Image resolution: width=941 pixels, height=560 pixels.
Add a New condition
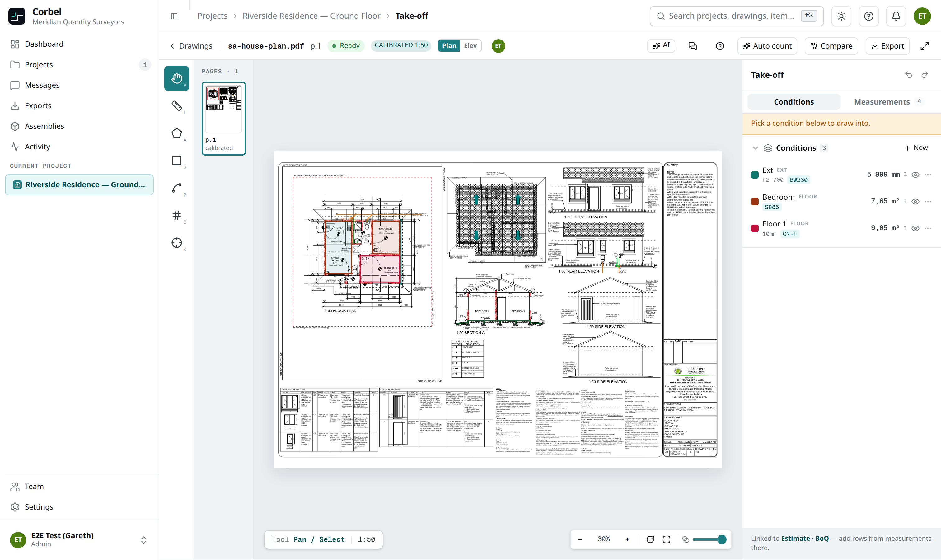(916, 148)
